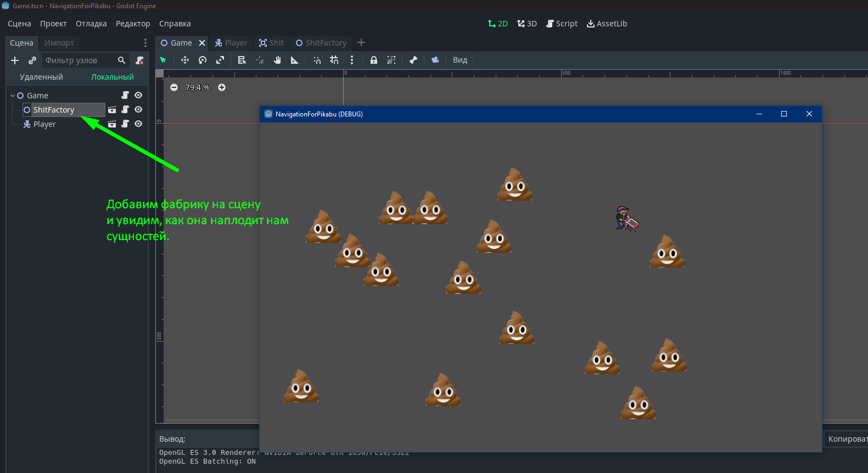The width and height of the screenshot is (868, 473).
Task: Select the Scale Mode tool
Action: coord(220,60)
